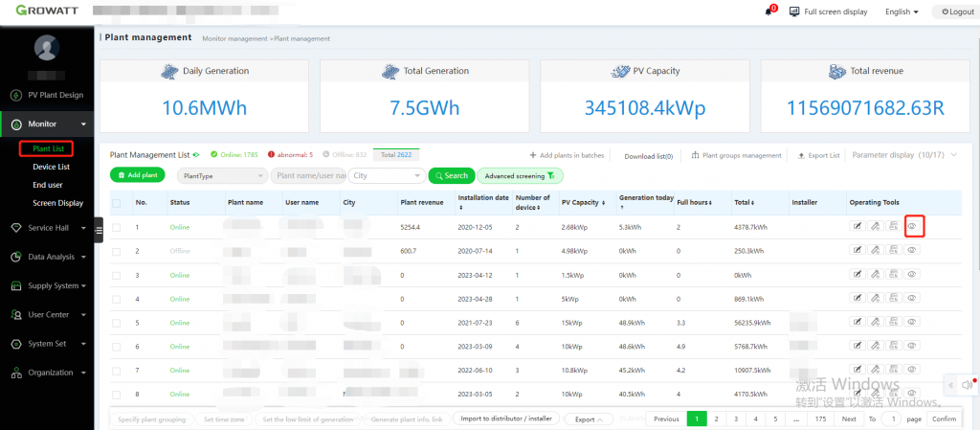Open End user in the Monitor submenu
This screenshot has height=430, width=980.
(x=48, y=185)
